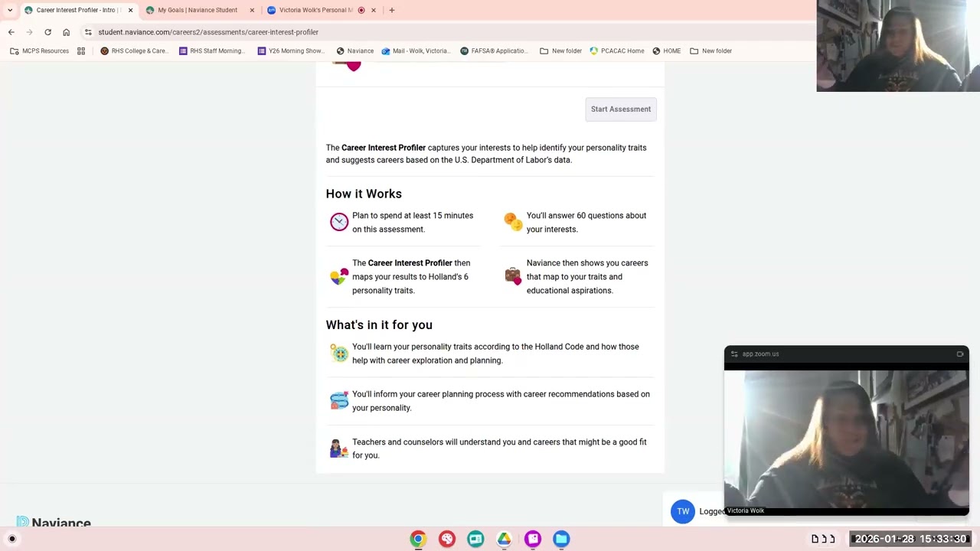Open the RHS College & Care bookmark
980x551 pixels.
coord(135,51)
